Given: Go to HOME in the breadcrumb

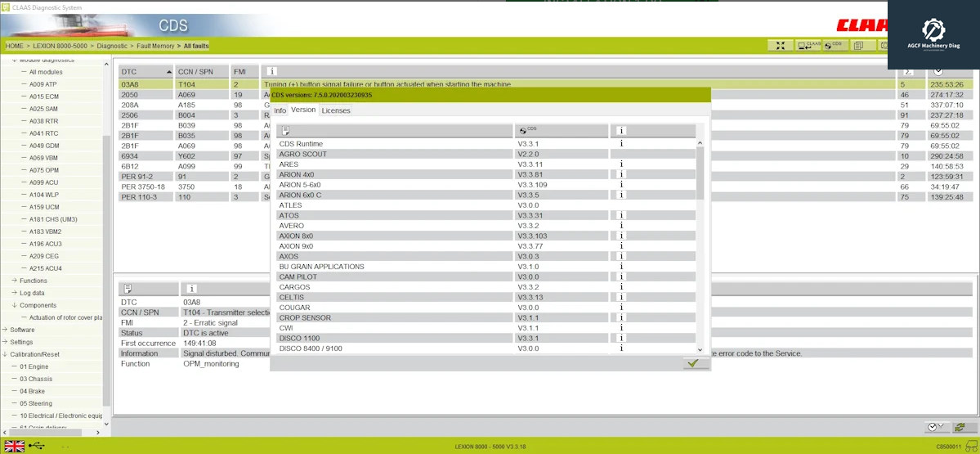Looking at the screenshot, I should point(15,46).
